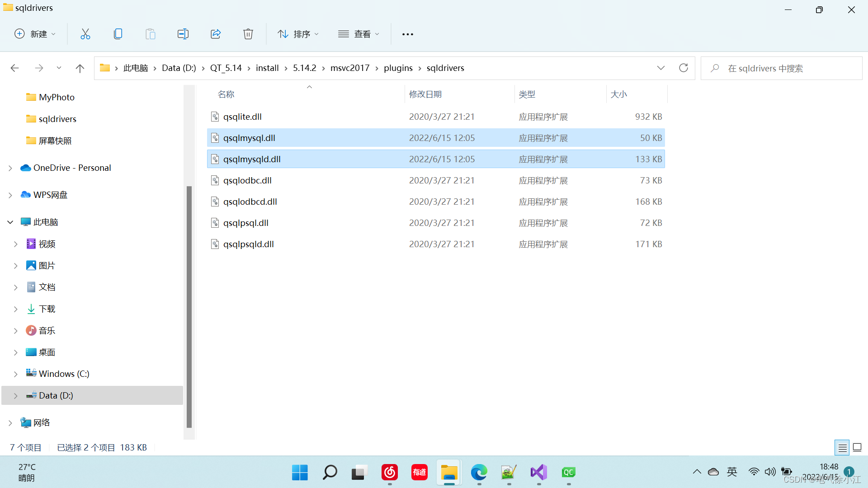This screenshot has height=488, width=868.
Task: Click msvc2017 in the address breadcrumb
Action: [x=349, y=68]
